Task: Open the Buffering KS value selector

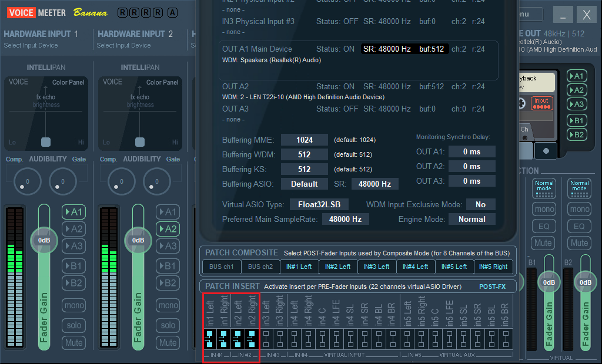Action: click(x=305, y=169)
